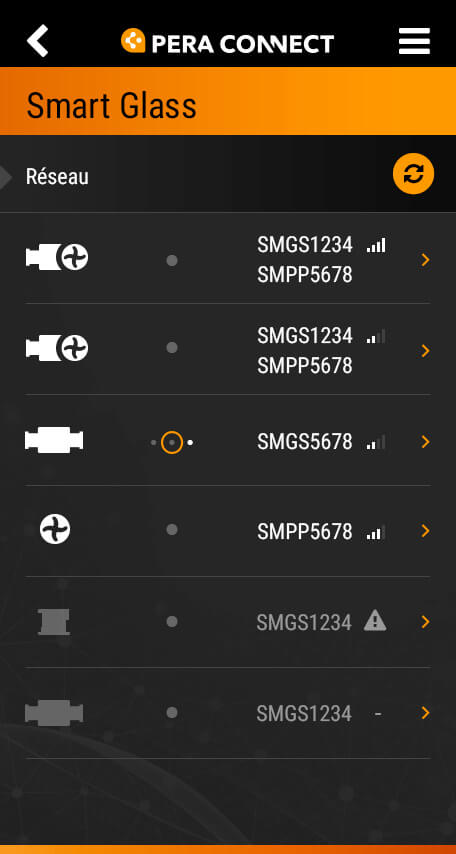
Task: Open chevron for the last SMGS1234 row
Action: (x=425, y=713)
